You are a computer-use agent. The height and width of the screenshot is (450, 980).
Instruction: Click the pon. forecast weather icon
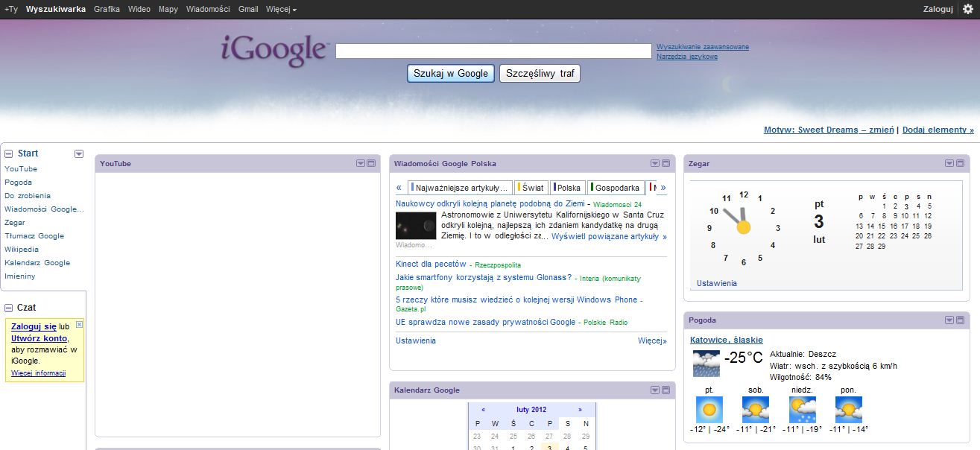pyautogui.click(x=849, y=409)
